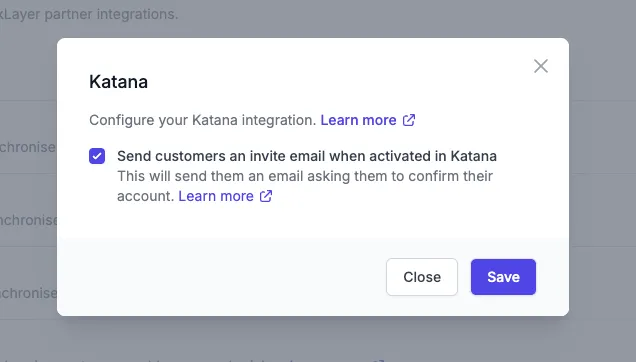Image resolution: width=636 pixels, height=362 pixels.
Task: Click the text This will send them an email
Action: point(233,176)
